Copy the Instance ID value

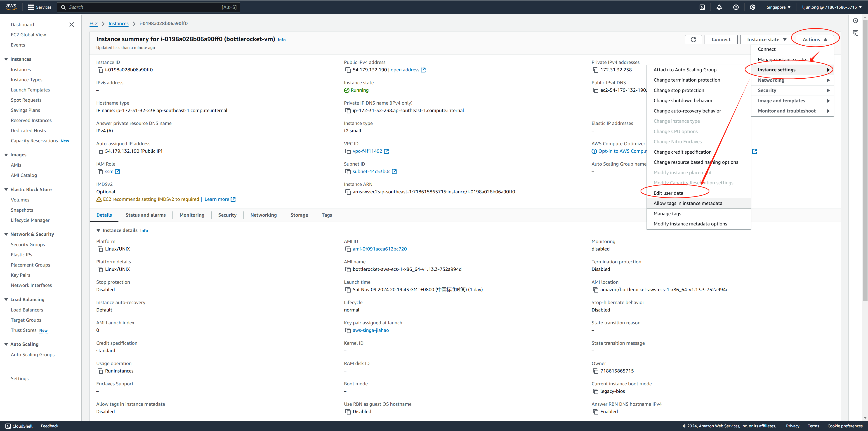tap(100, 70)
